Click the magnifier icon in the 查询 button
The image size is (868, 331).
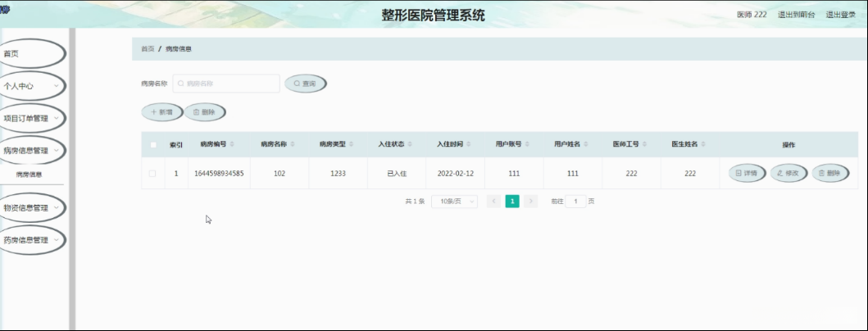tap(297, 84)
